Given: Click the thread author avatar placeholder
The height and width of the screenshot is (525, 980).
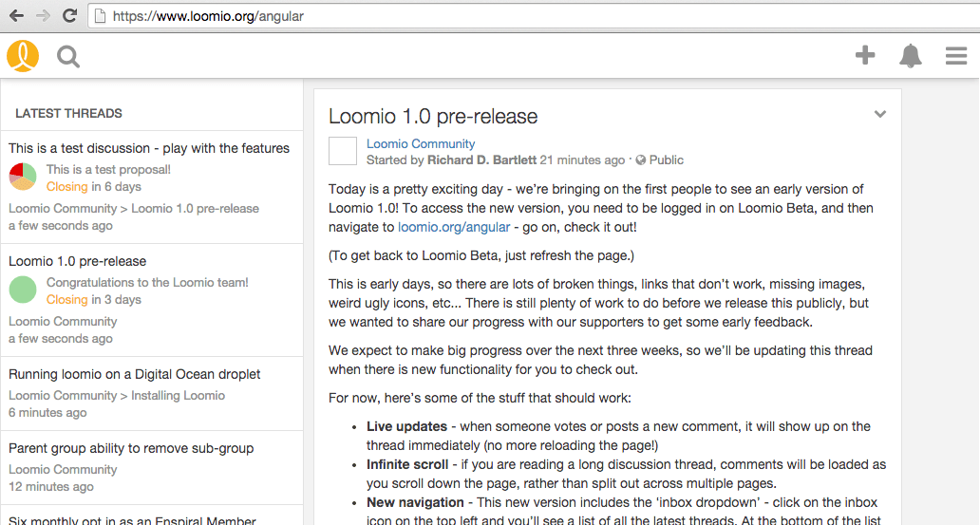Looking at the screenshot, I should pyautogui.click(x=343, y=151).
